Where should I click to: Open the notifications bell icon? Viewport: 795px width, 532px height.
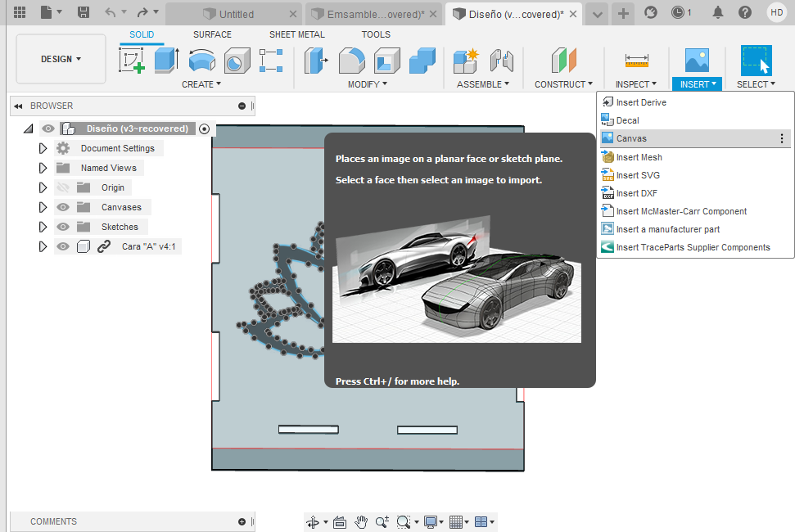click(718, 12)
